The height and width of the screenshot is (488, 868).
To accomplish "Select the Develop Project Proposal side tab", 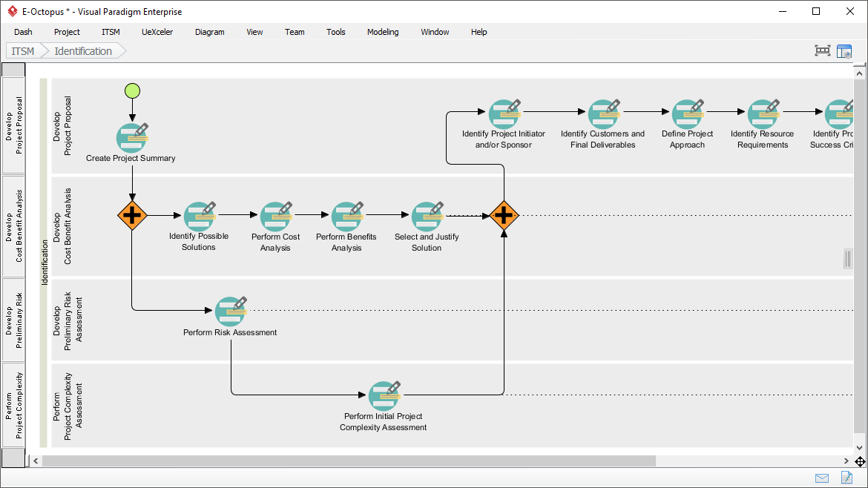I will point(13,125).
